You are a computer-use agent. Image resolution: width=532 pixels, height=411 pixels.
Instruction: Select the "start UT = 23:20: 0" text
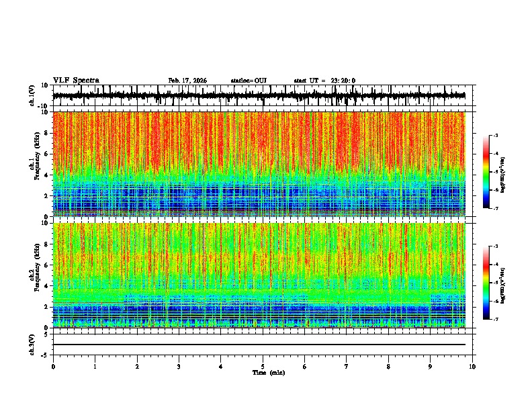(324, 81)
